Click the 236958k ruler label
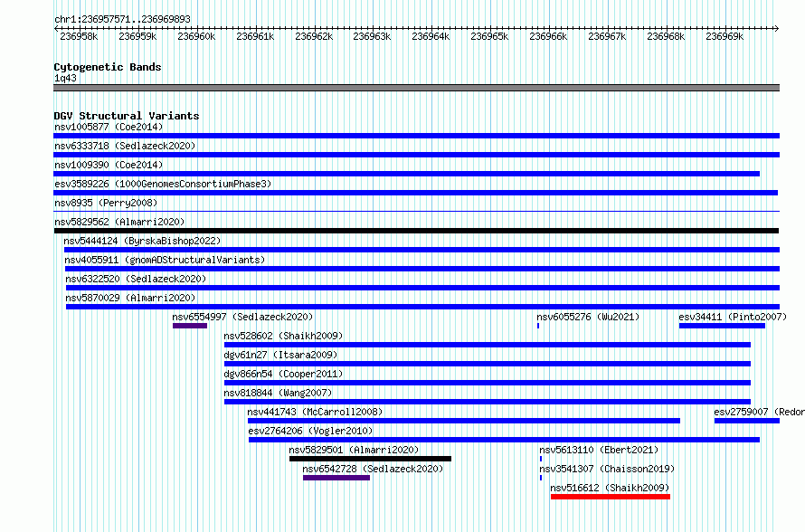The height and width of the screenshot is (532, 805). 79,36
